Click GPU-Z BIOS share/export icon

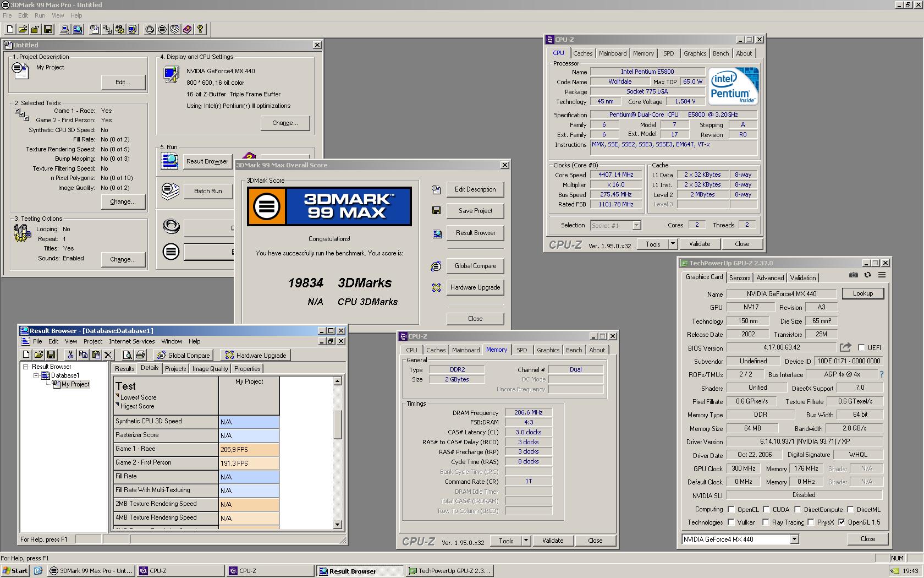tap(845, 347)
